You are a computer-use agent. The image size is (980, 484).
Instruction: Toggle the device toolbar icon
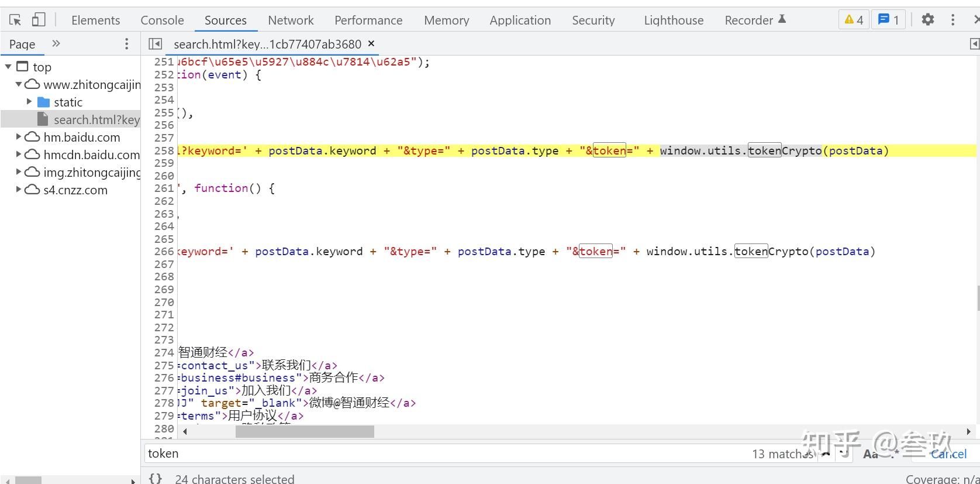click(38, 20)
